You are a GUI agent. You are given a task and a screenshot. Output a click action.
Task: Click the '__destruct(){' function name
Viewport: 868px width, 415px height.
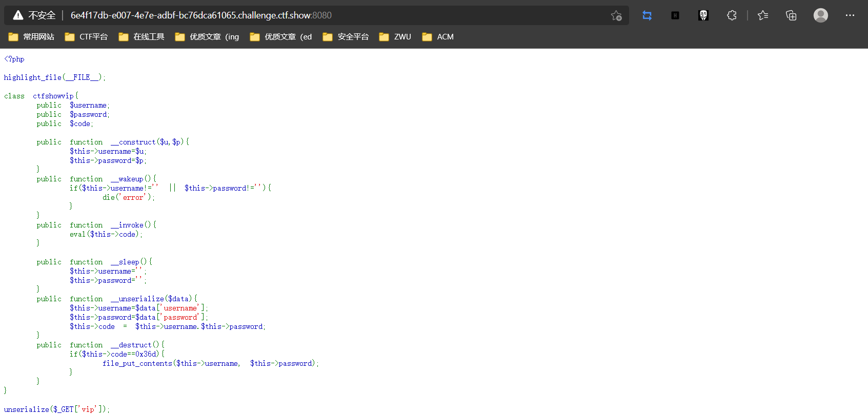[138, 345]
